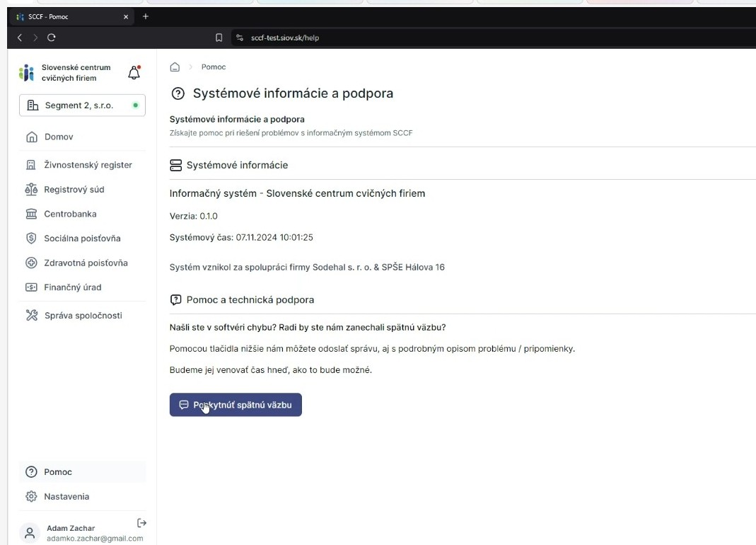This screenshot has width=756, height=545.
Task: Click the logout icon beside Adam Zachar
Action: tap(141, 523)
